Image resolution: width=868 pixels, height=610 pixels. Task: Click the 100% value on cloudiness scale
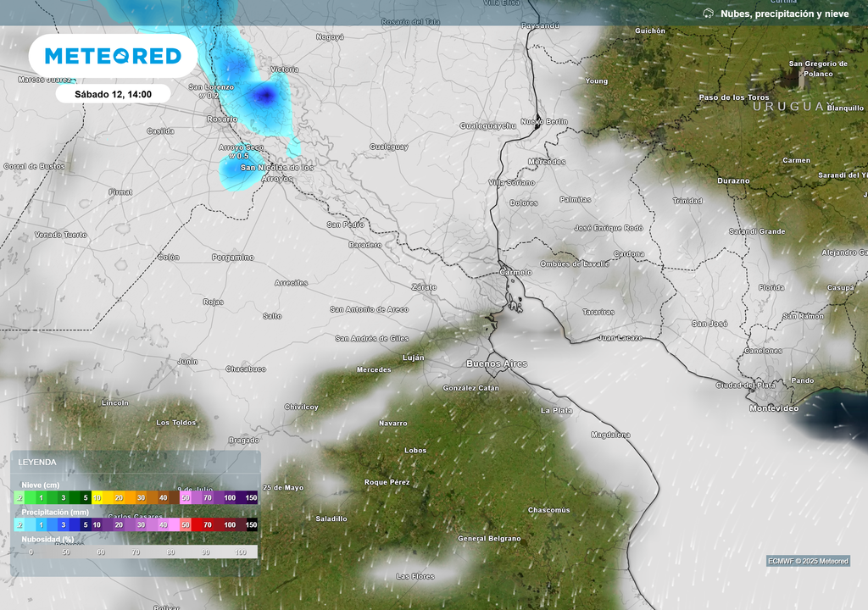pos(240,552)
